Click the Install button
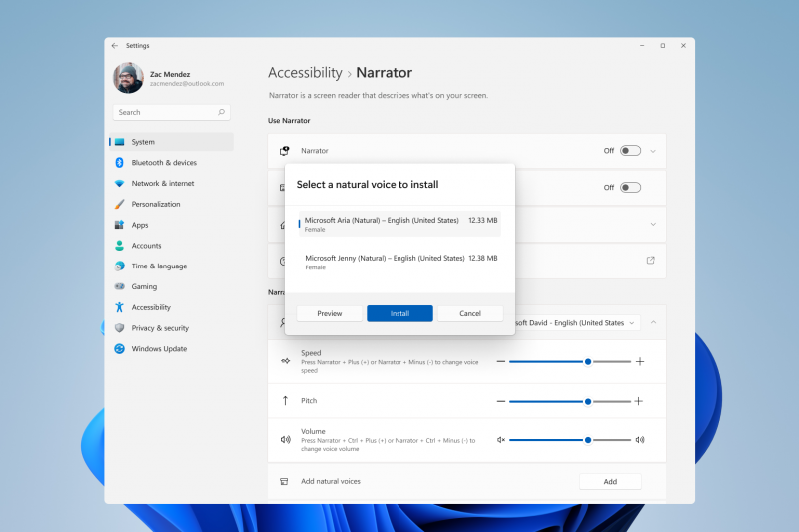Viewport: 799px width, 532px height. click(x=400, y=313)
